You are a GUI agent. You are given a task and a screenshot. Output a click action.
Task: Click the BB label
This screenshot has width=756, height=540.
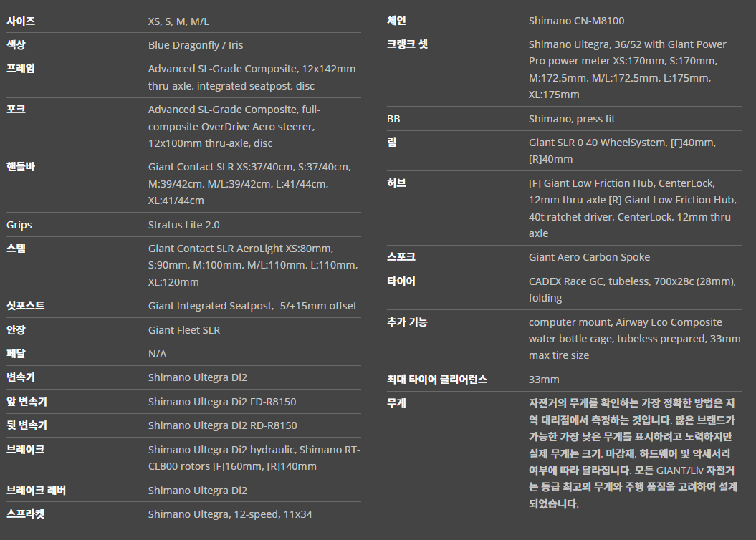[393, 118]
